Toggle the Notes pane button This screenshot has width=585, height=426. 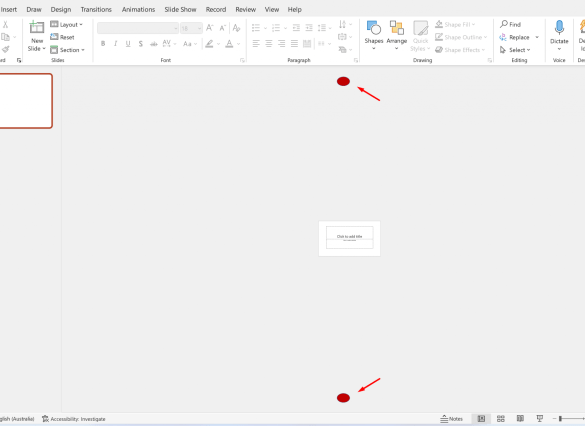click(451, 419)
